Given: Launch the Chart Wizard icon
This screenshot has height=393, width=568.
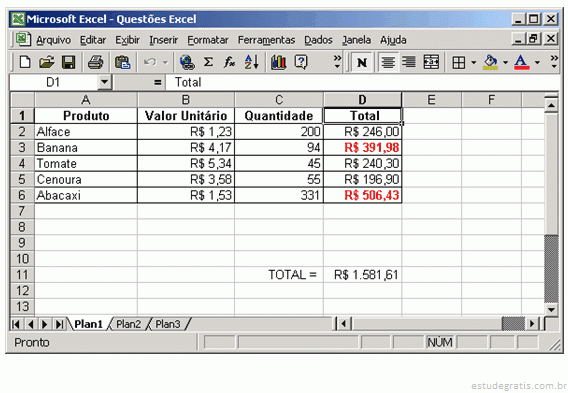Looking at the screenshot, I should point(279,62).
